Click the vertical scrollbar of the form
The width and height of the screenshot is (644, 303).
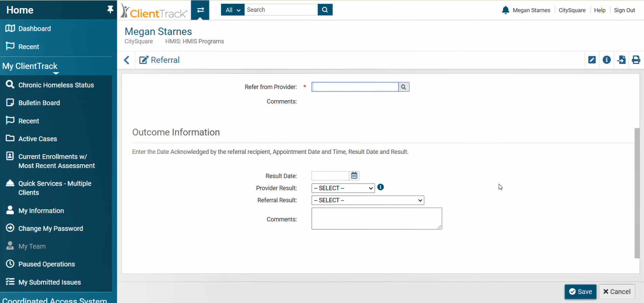point(637,193)
